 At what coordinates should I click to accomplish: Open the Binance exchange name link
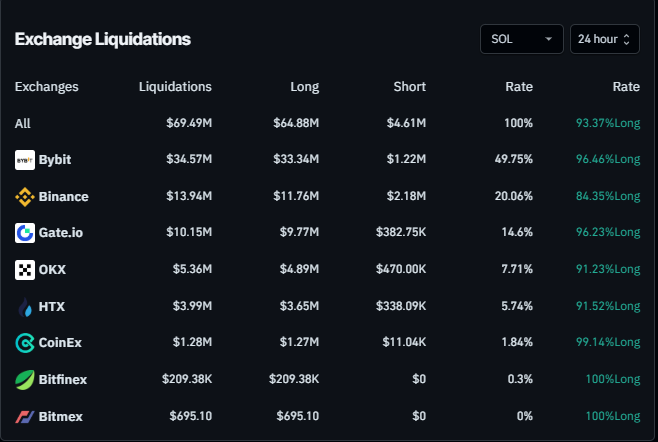click(63, 197)
